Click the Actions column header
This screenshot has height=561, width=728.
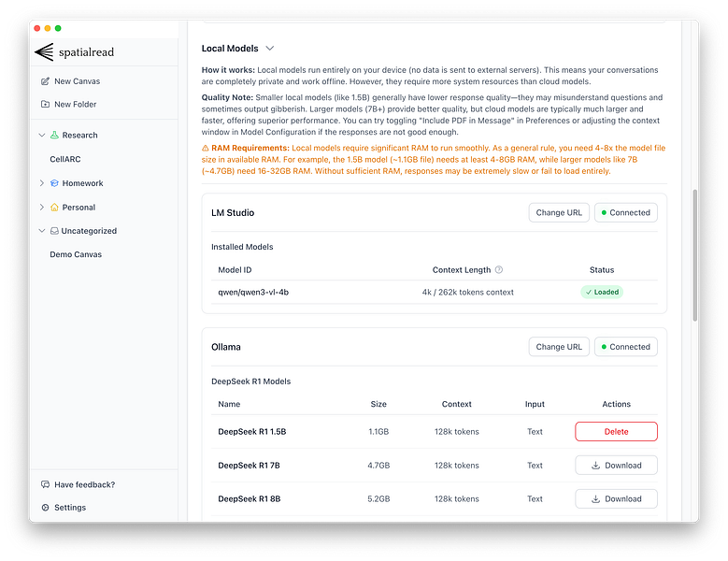(x=616, y=404)
